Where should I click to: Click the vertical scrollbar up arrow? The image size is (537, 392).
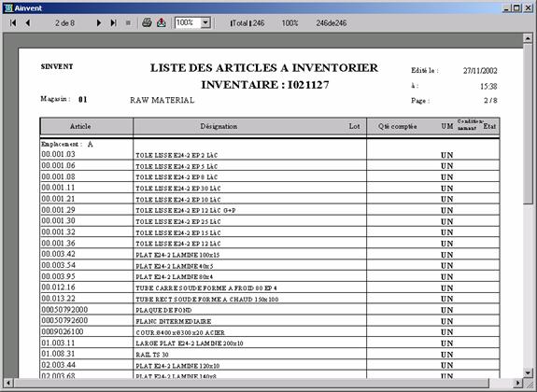coord(528,38)
